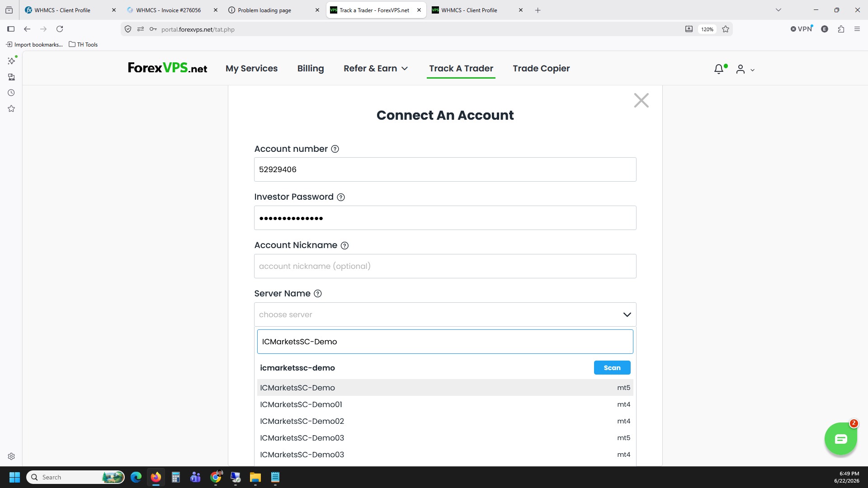Open sidebar bookmarks star icon
Screen dimensions: 868x488
11,108
